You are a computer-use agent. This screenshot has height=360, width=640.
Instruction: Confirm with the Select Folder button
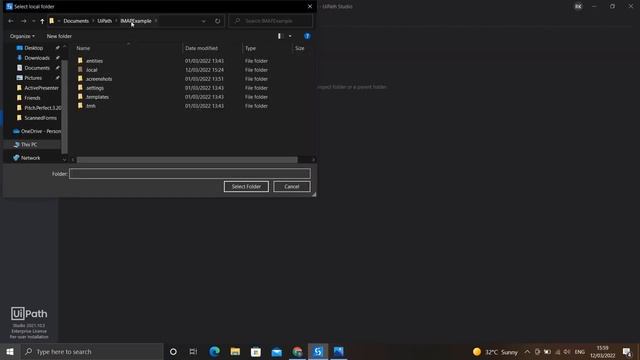pyautogui.click(x=246, y=187)
